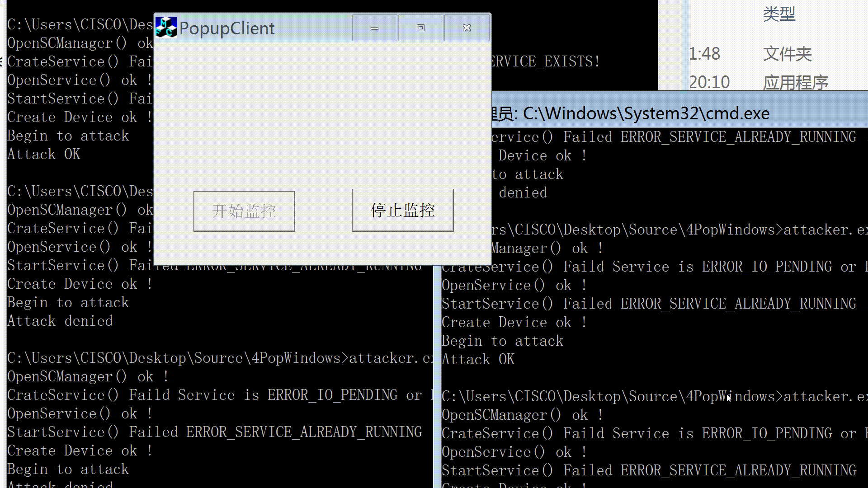The width and height of the screenshot is (868, 488).
Task: Select the 文件夹 row in file list
Action: click(x=787, y=54)
